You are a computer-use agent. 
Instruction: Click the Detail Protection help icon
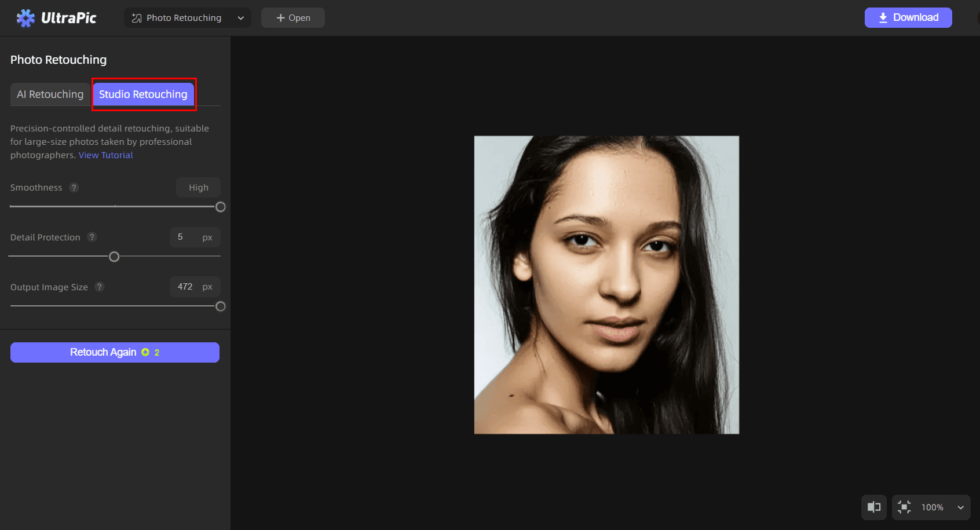92,237
